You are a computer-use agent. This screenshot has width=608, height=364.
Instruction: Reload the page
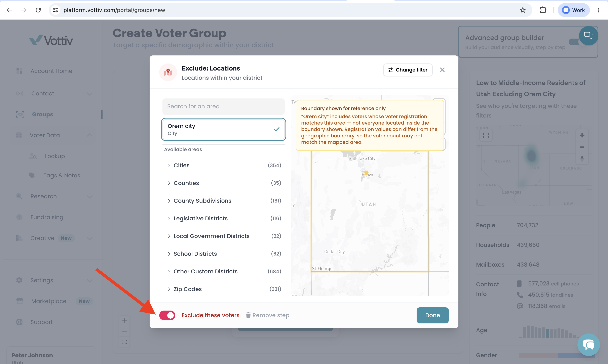[x=38, y=10]
